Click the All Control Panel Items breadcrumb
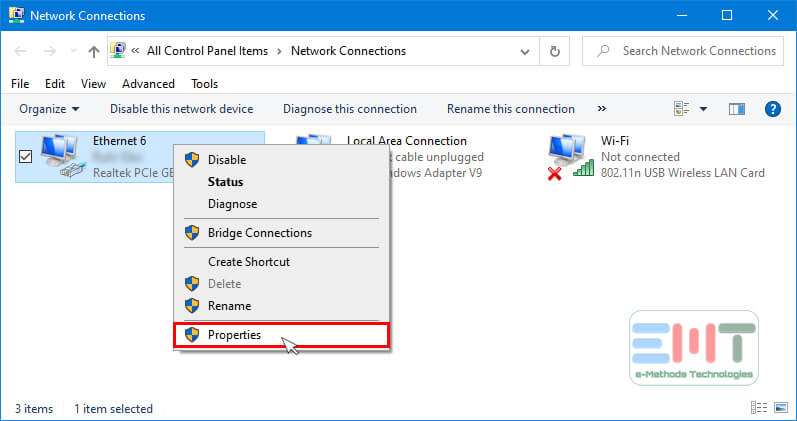Screen dimensions: 797x421 pyautogui.click(x=207, y=51)
